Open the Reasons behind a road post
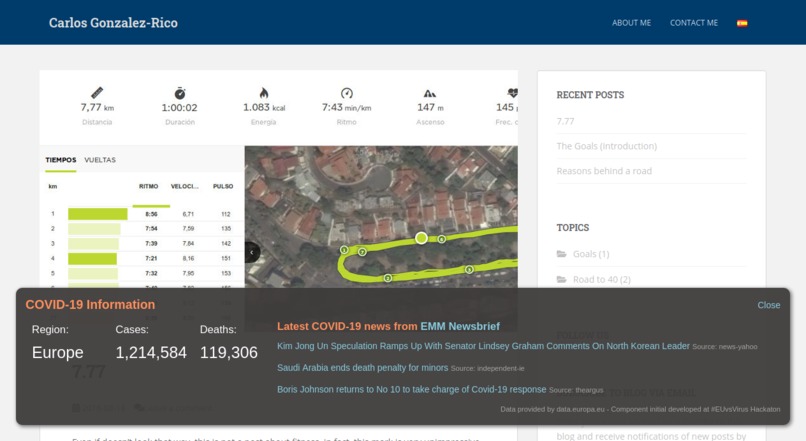This screenshot has width=806, height=441. [604, 171]
